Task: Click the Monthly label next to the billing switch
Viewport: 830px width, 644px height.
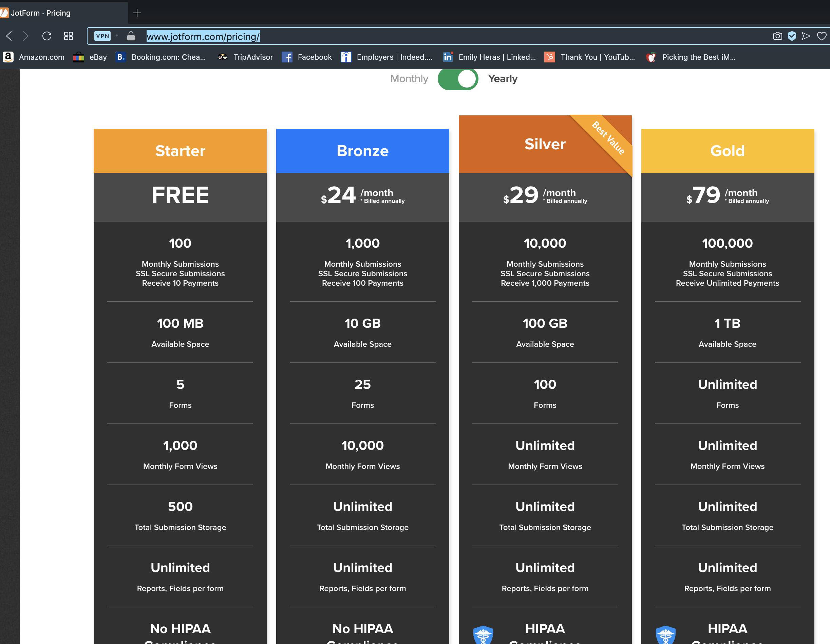Action: click(x=409, y=79)
